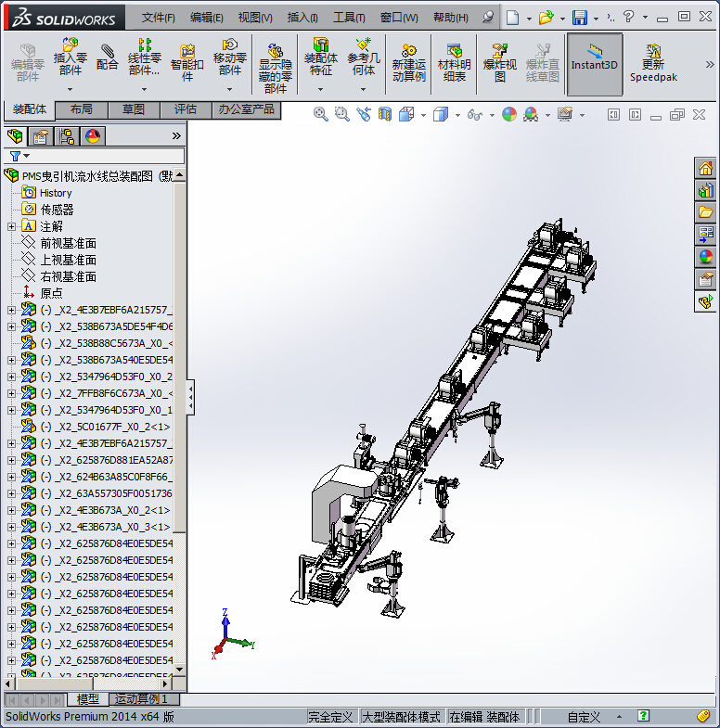Switch to the 办公室产品 tab

tap(246, 109)
